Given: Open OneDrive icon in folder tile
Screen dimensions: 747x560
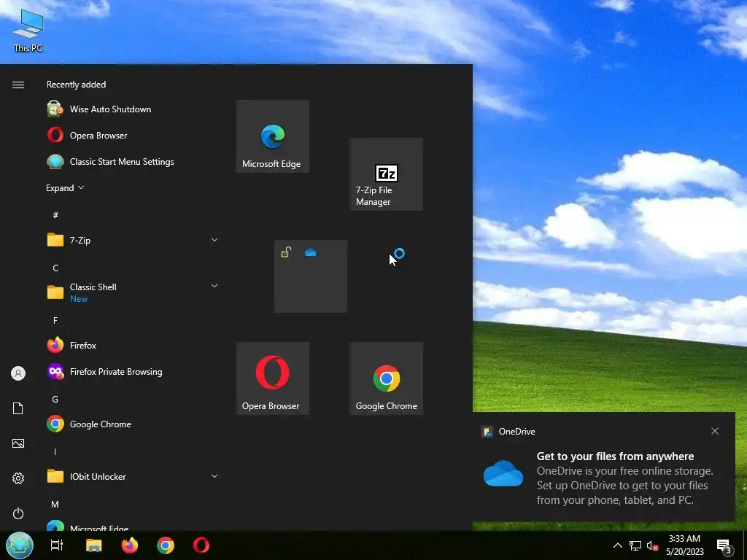Looking at the screenshot, I should (x=311, y=253).
